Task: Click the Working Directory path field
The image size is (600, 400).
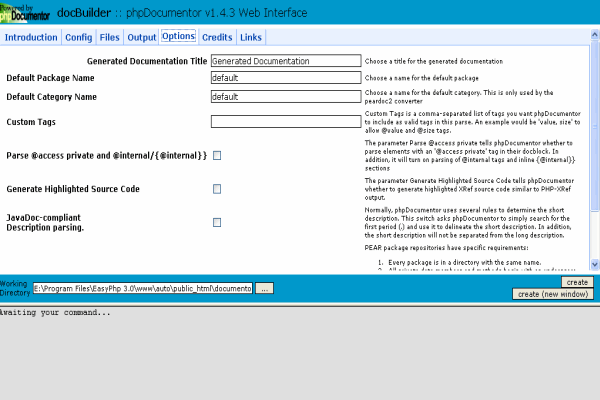Action: click(142, 288)
